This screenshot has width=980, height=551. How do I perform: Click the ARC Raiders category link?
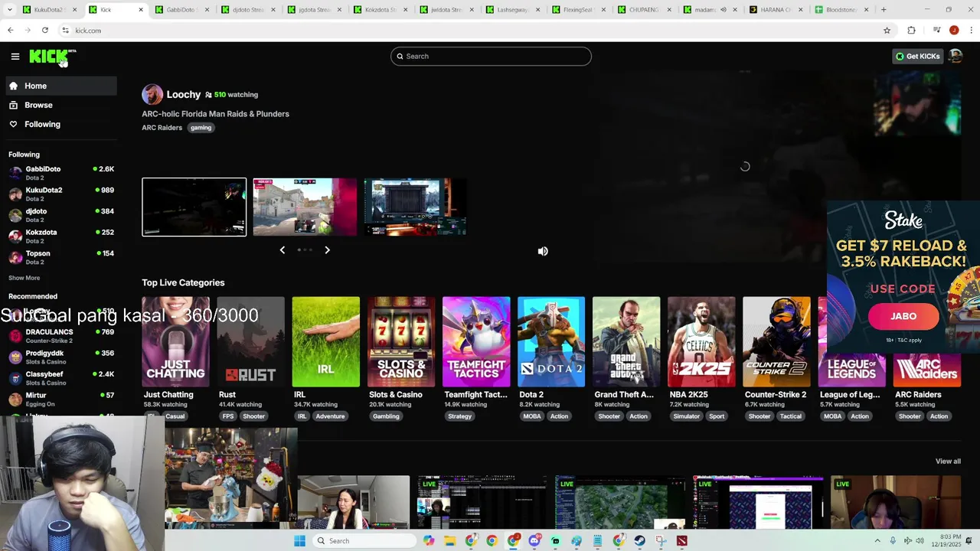(162, 128)
